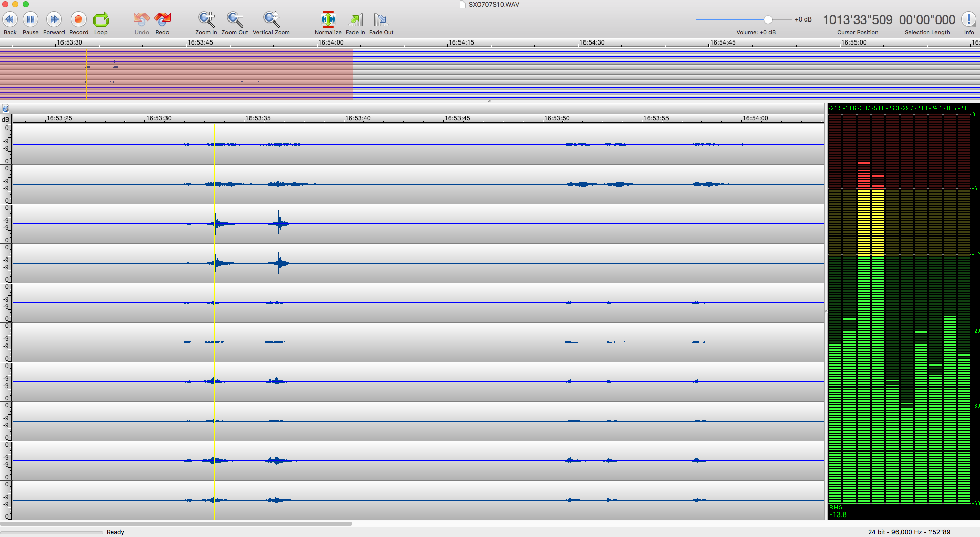Apply Fade Out effect
This screenshot has width=980, height=537.
tap(381, 20)
